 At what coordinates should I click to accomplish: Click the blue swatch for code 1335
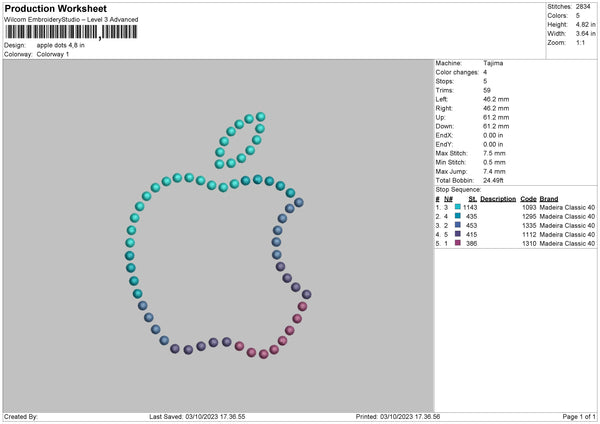click(458, 225)
